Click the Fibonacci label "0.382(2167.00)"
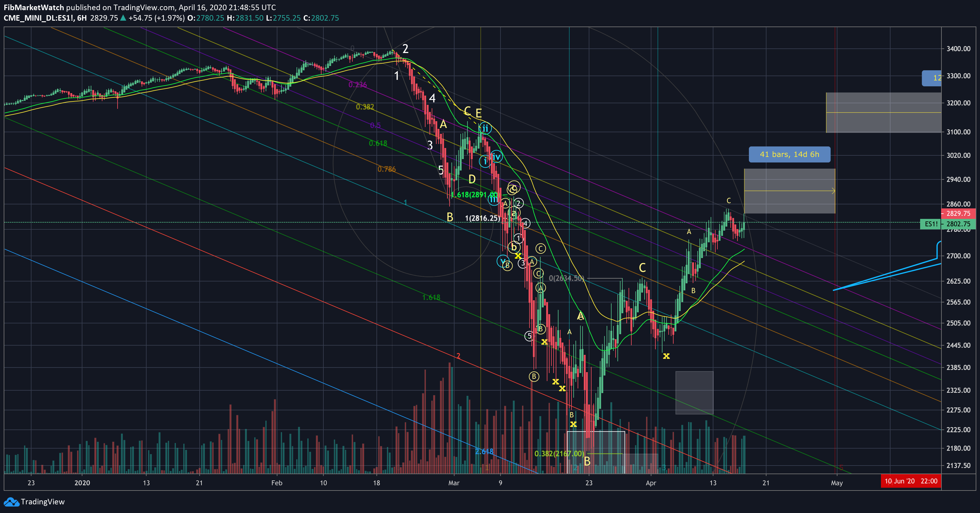980x513 pixels. (559, 454)
